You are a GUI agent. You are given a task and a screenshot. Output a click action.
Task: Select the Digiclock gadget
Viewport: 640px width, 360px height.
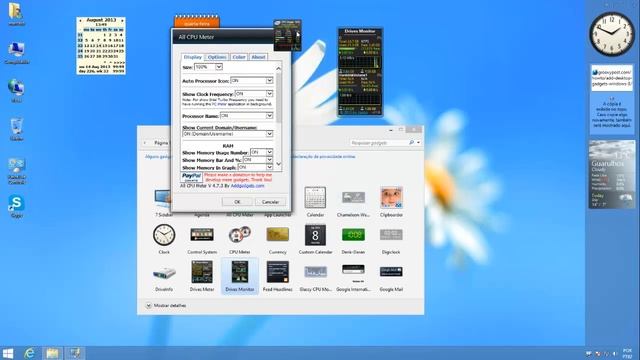coord(391,239)
